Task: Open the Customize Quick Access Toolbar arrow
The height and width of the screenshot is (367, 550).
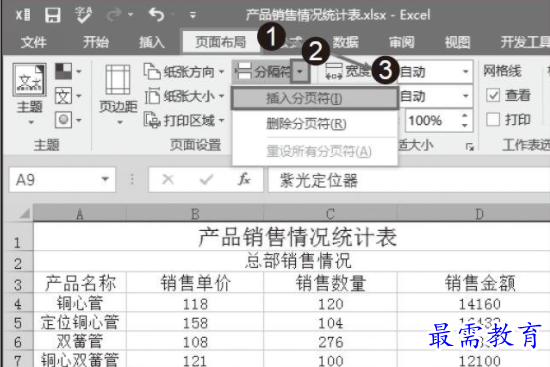Action: (193, 15)
